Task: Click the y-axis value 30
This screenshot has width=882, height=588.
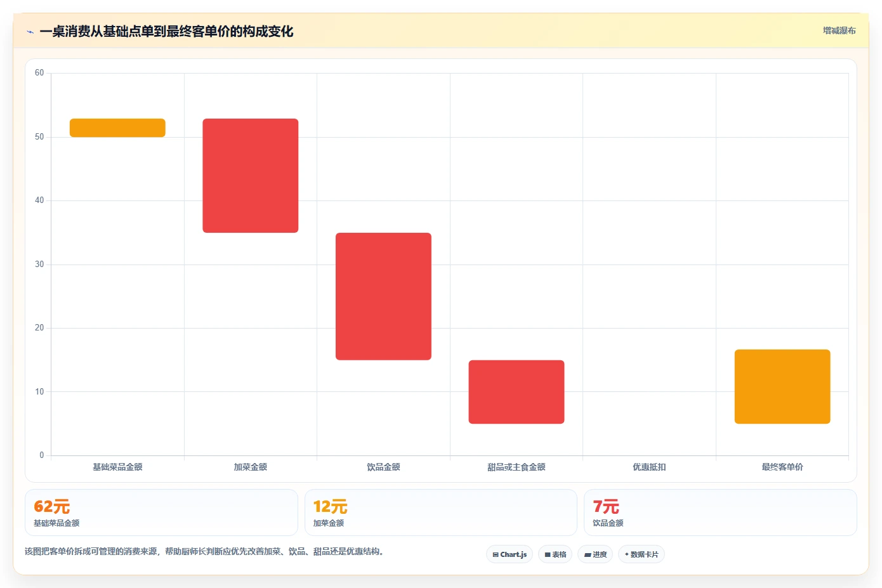Action: coord(39,265)
